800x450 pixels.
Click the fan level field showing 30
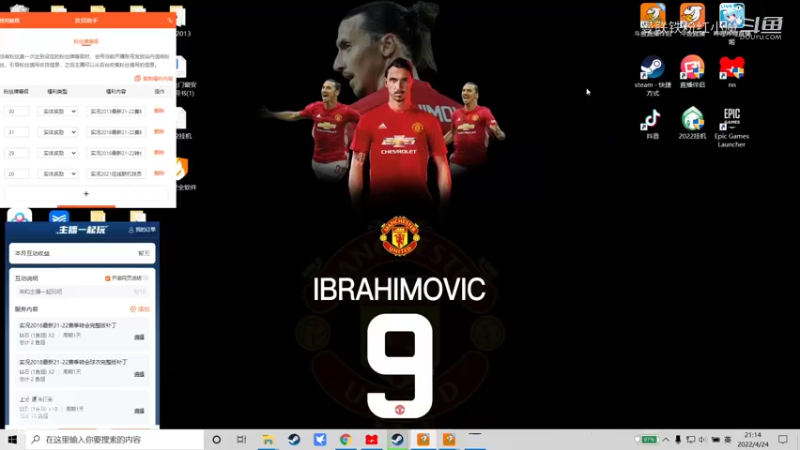point(16,111)
